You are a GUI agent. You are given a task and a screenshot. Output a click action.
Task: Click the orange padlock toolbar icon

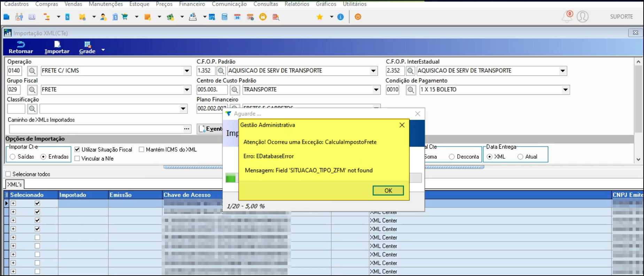click(263, 17)
